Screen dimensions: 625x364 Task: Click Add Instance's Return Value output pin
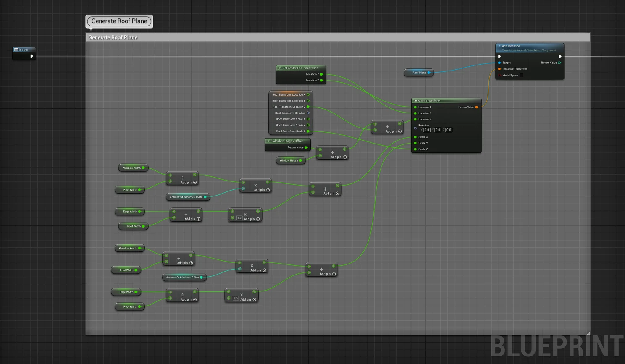coord(559,63)
